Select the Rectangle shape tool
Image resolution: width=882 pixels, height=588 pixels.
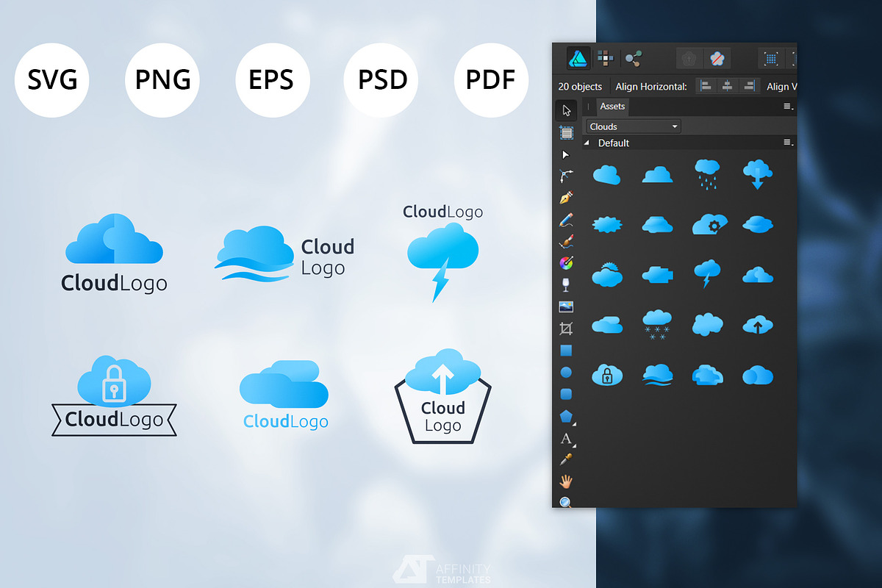point(566,351)
